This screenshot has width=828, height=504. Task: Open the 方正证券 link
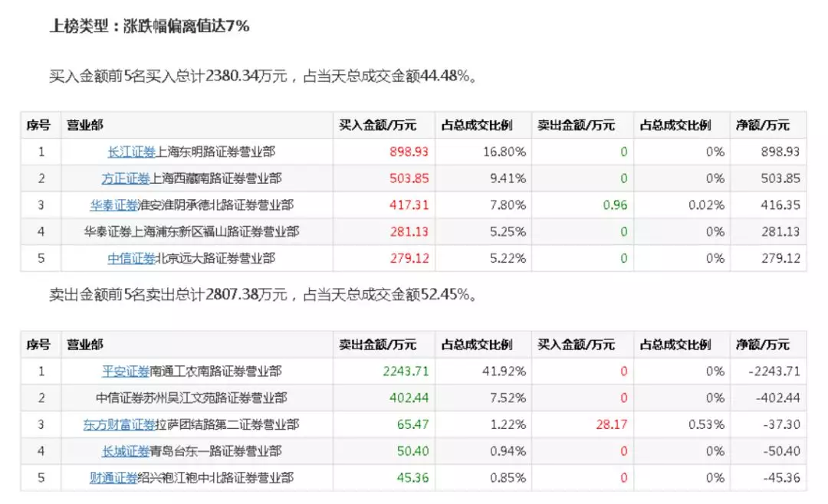coord(126,178)
